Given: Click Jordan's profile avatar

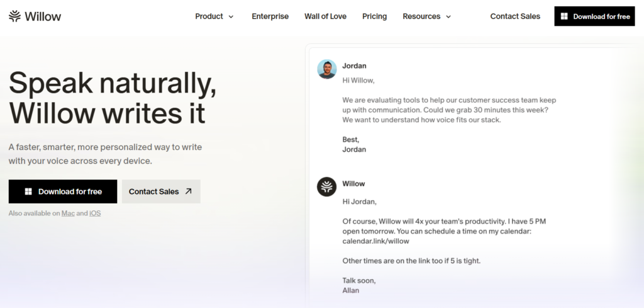Looking at the screenshot, I should click(x=327, y=69).
